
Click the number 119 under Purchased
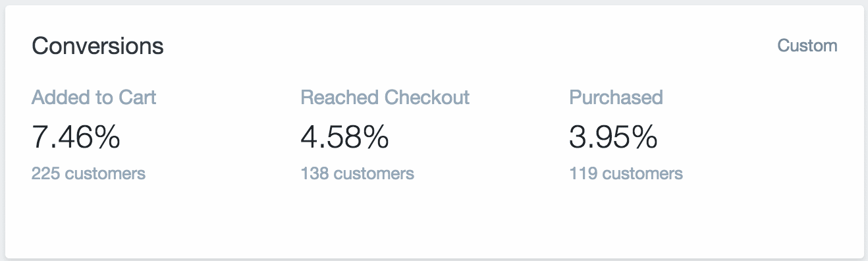pyautogui.click(x=583, y=174)
